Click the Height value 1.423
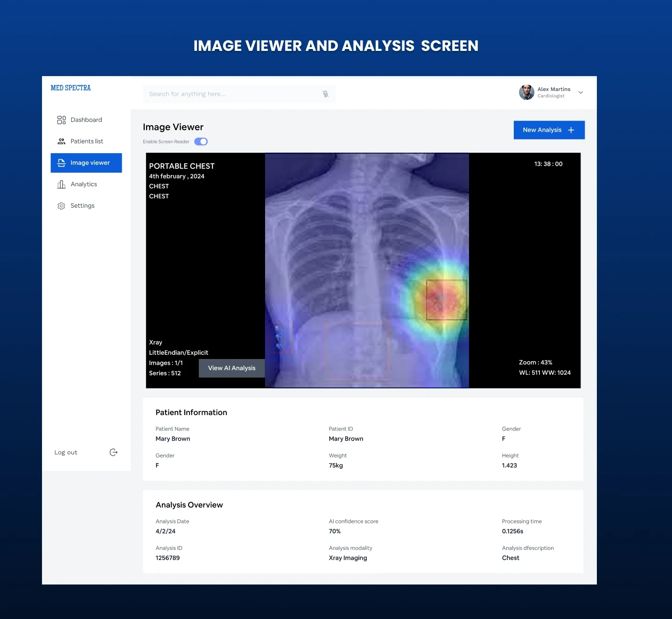 (x=510, y=465)
